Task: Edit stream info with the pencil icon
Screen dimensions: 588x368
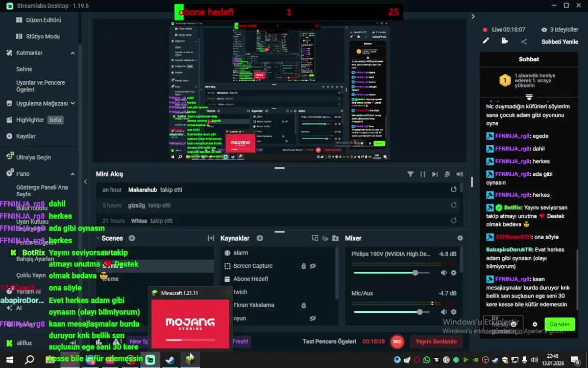Action: click(x=485, y=41)
